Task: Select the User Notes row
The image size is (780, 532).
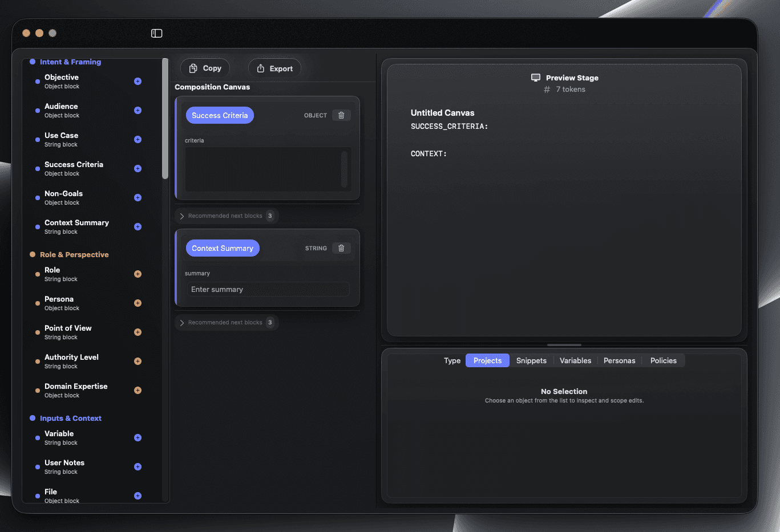Action: coord(88,467)
